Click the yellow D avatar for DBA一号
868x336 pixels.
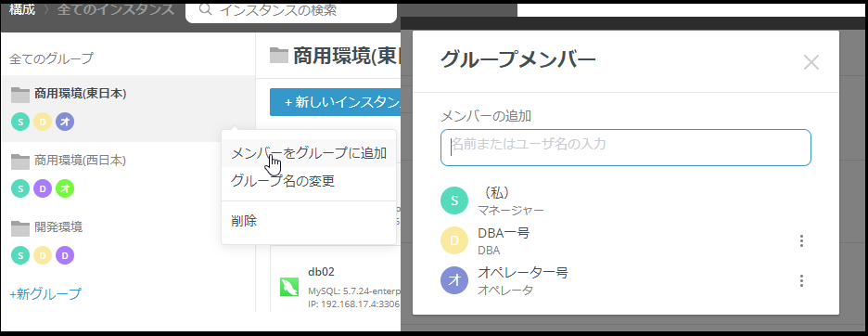coord(454,240)
